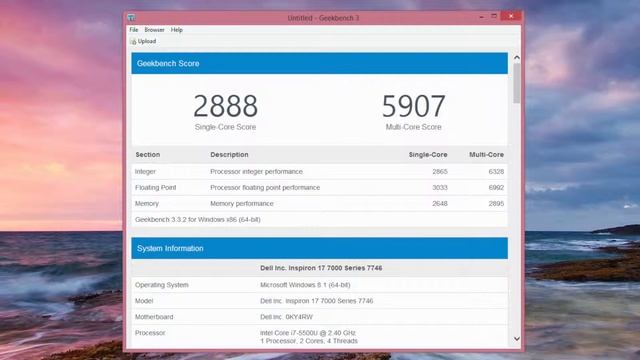Click the Geekbench app icon in title bar
This screenshot has width=640, height=360.
pos(131,18)
